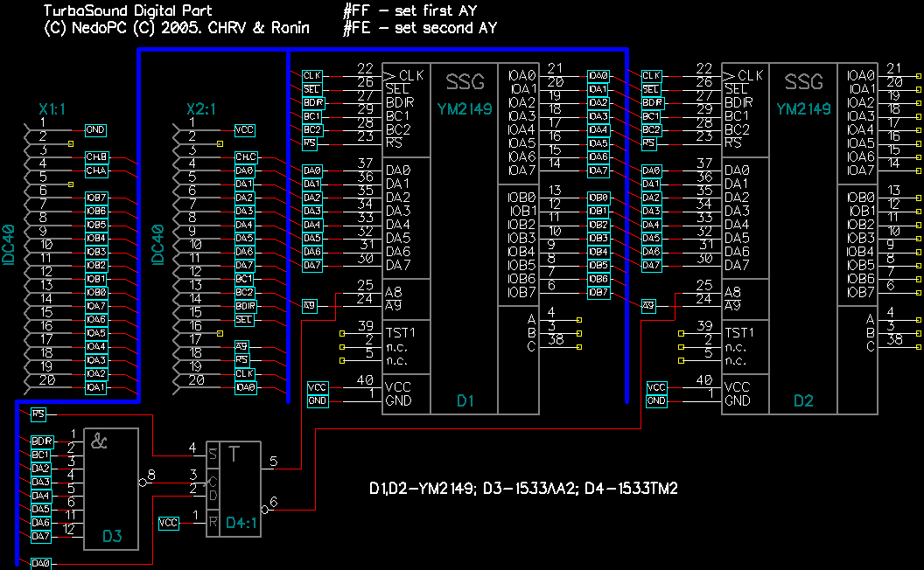This screenshot has height=570, width=924.
Task: Click the 'T' symbol inside flip-flop D4:1
Action: 234,454
